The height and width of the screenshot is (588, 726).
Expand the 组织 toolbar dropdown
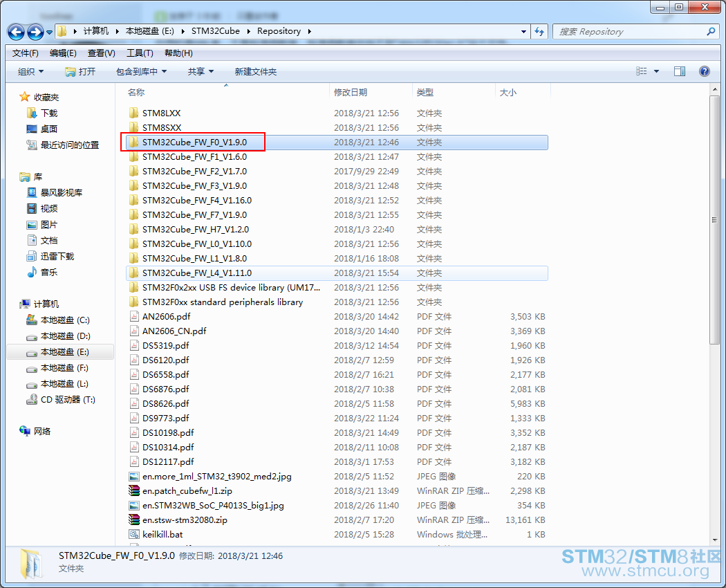30,72
